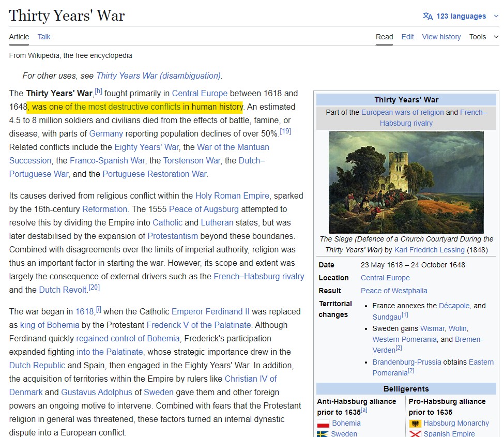Expand the 123 languages dropdown arrow
The image size is (504, 437).
496,16
